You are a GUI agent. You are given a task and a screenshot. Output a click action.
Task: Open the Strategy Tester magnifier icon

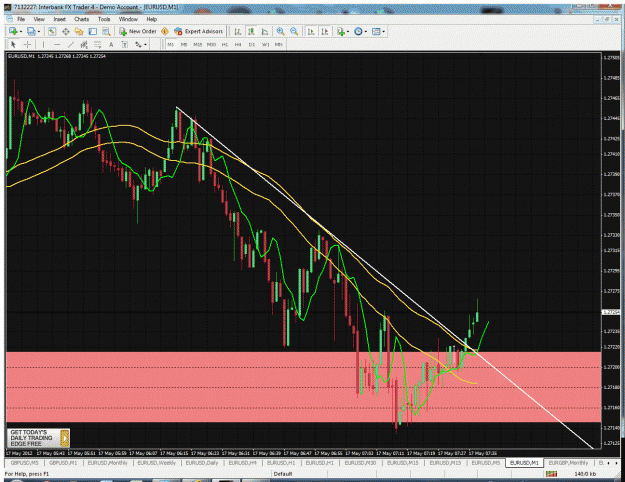[x=106, y=31]
